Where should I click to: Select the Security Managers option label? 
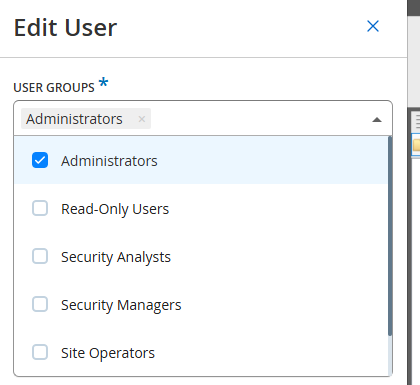[x=121, y=305]
